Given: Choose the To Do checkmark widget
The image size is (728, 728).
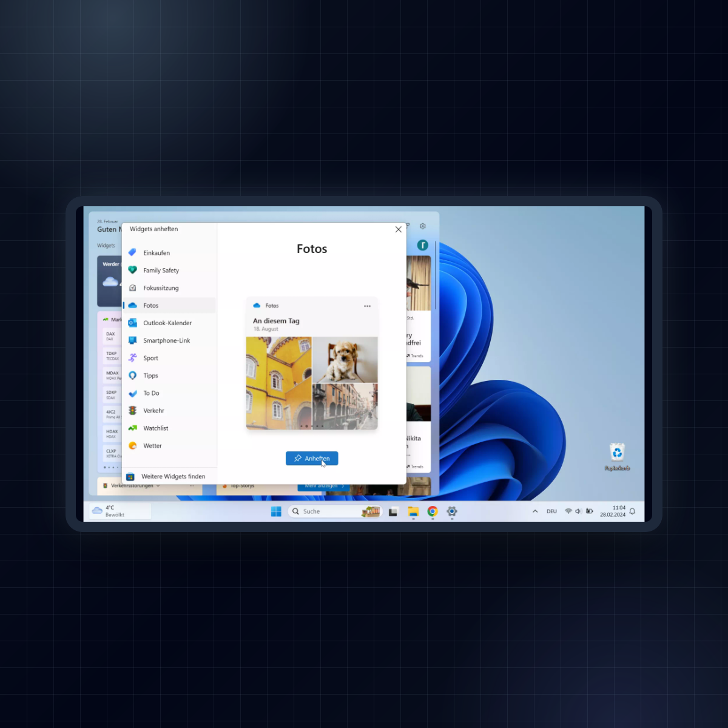Looking at the screenshot, I should (x=169, y=394).
